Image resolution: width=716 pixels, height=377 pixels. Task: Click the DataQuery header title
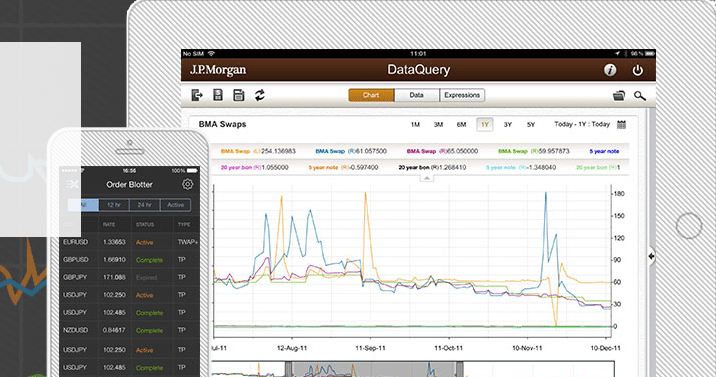coord(419,70)
